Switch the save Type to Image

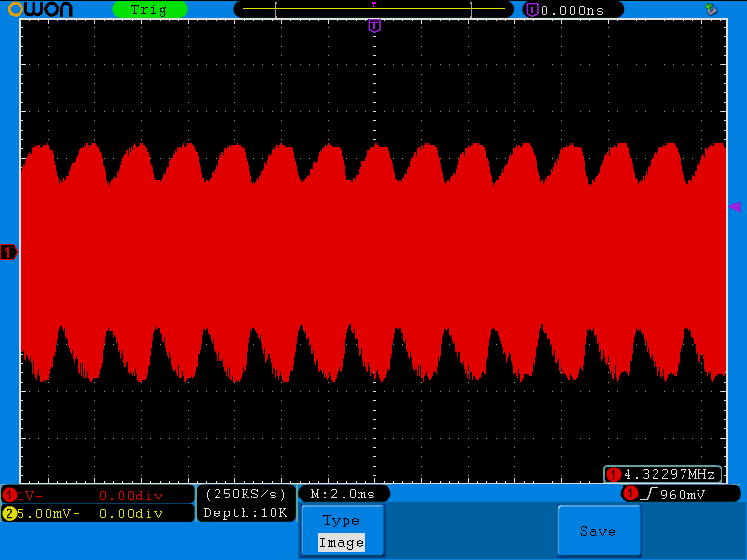342,542
